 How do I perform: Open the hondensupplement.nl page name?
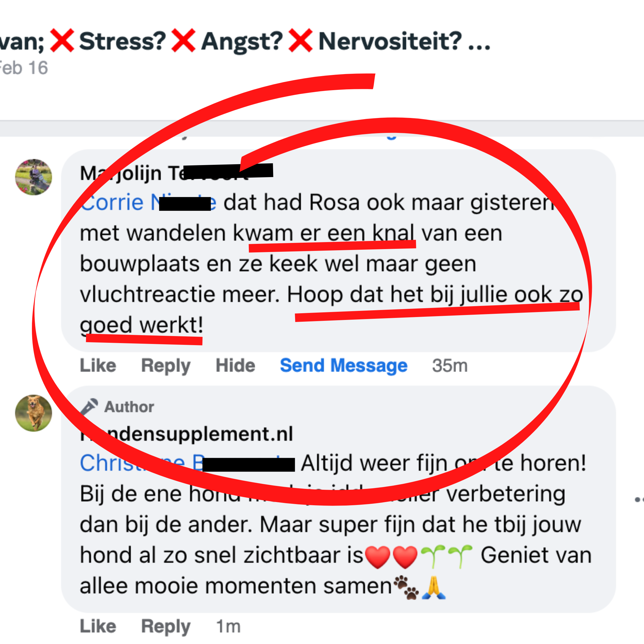pyautogui.click(x=186, y=434)
